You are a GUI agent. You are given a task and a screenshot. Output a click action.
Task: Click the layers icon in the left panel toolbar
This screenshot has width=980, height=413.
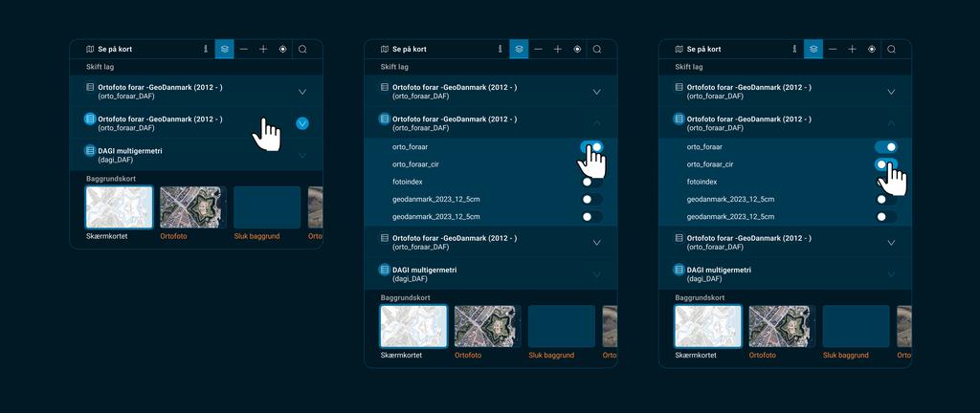click(224, 49)
